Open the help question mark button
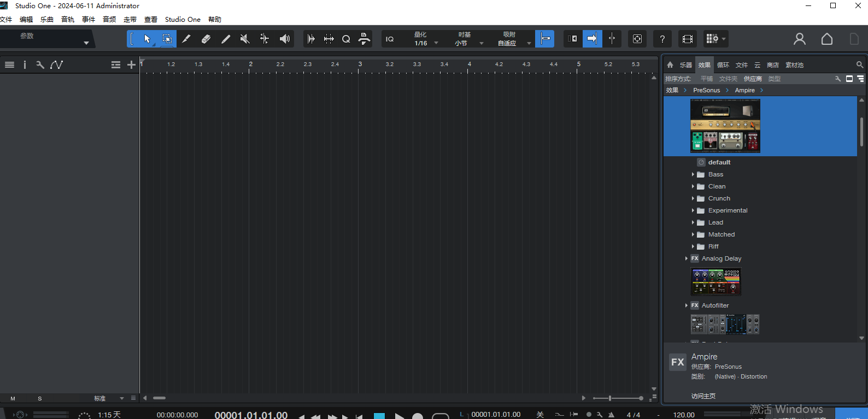 click(662, 39)
